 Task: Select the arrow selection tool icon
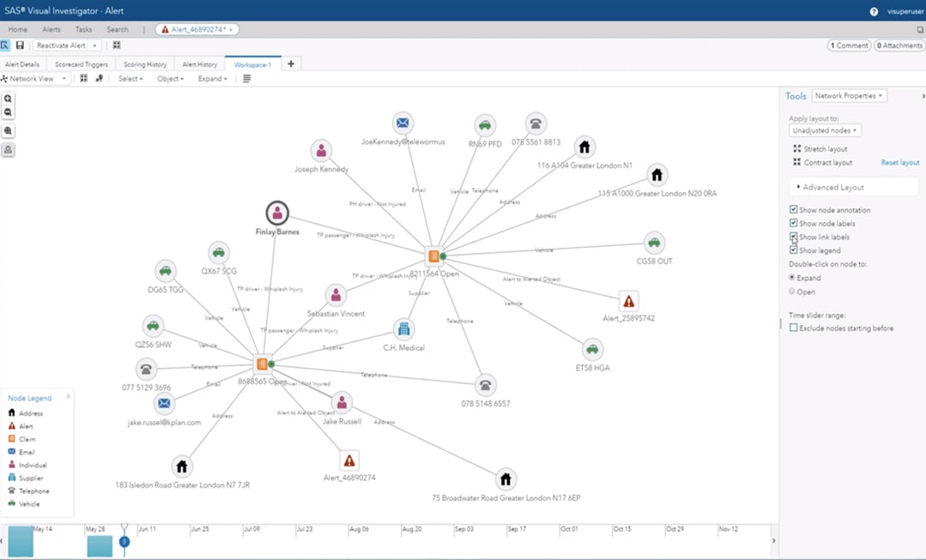[7, 45]
